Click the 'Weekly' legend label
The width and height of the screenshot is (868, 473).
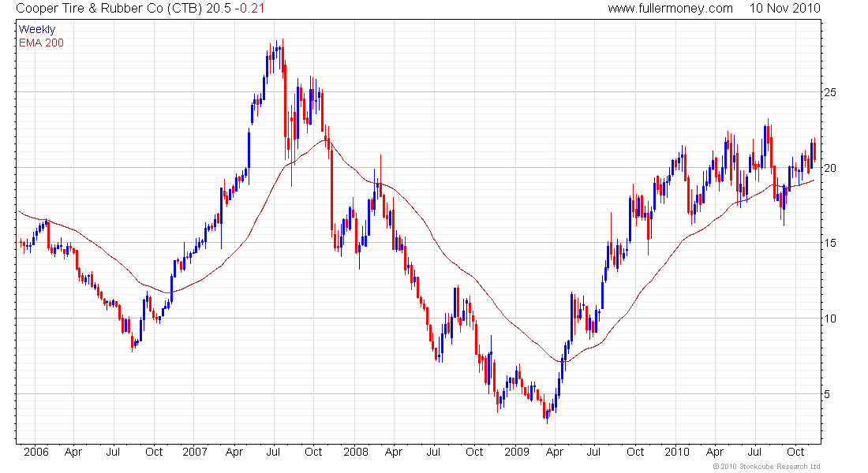click(37, 29)
